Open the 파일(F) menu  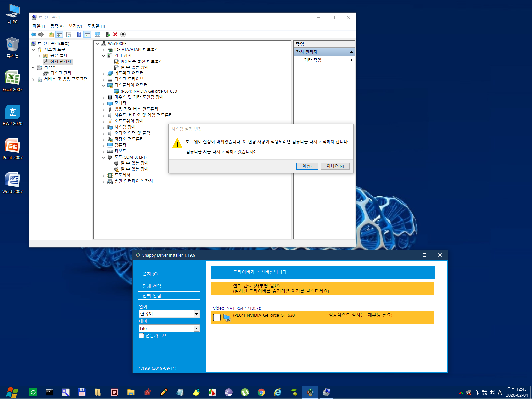[38, 26]
